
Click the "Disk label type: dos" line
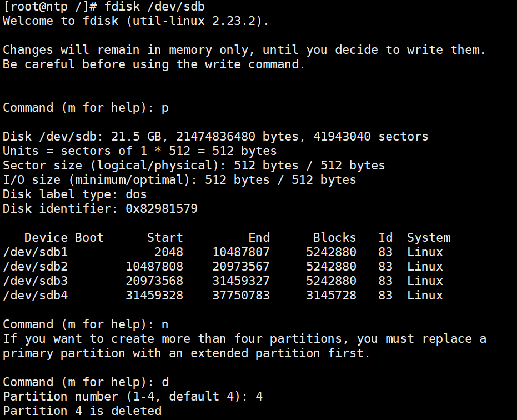coord(75,194)
